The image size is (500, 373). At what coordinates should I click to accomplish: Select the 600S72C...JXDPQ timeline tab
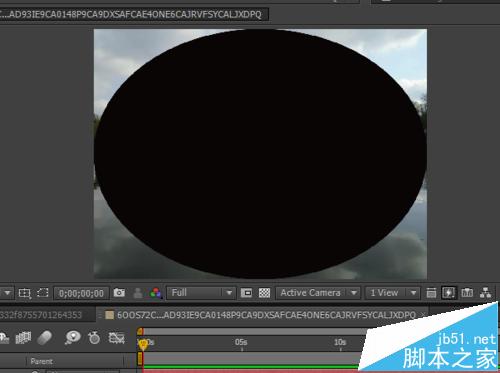pos(261,315)
